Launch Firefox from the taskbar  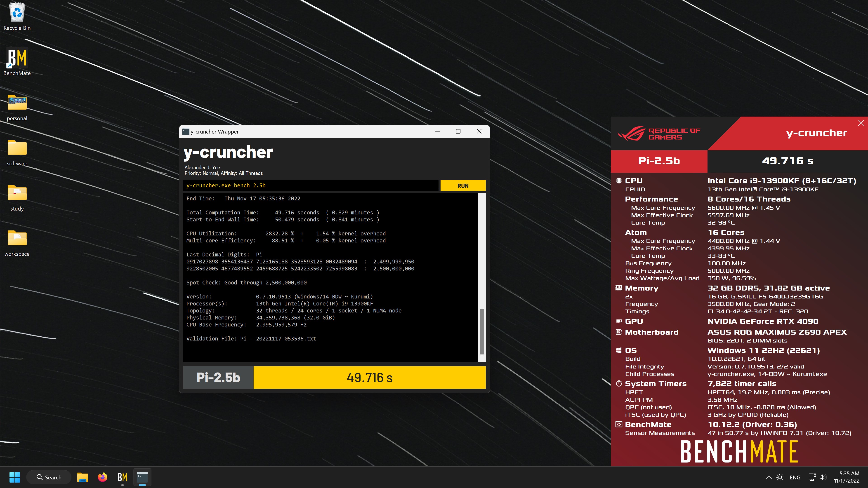point(102,477)
